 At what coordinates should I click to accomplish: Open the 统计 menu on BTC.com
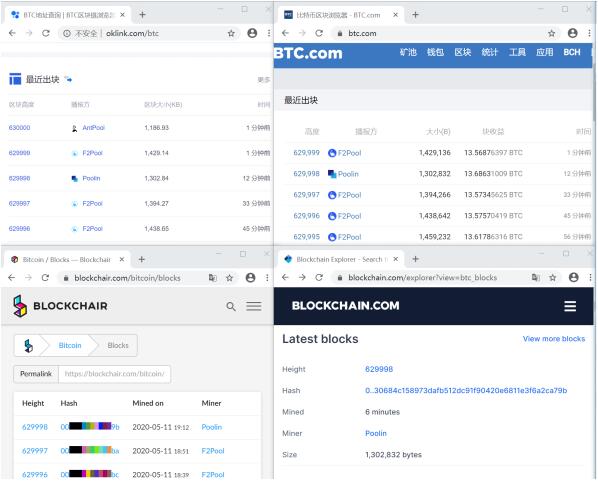490,52
